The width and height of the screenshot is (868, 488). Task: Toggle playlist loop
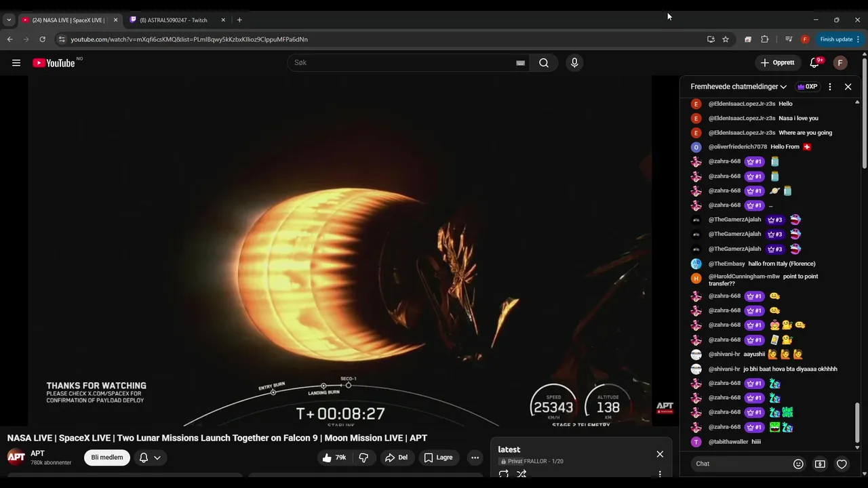(504, 474)
